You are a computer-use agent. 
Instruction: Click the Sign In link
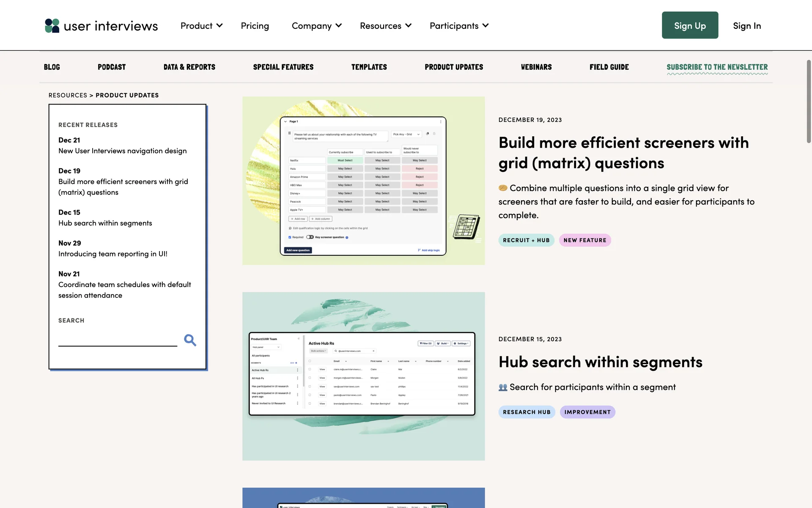pos(746,26)
